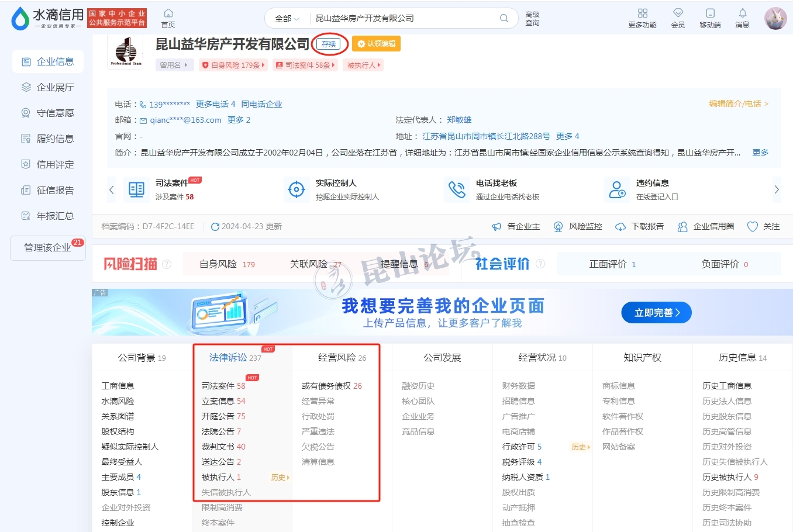Open the 更多功能 grid icon
Viewport: 793px width, 532px height.
point(642,13)
